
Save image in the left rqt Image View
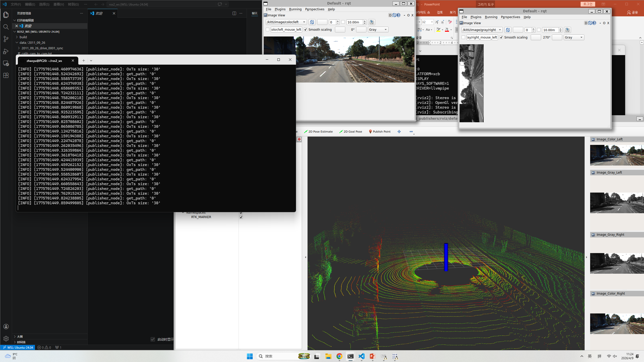pos(372,22)
